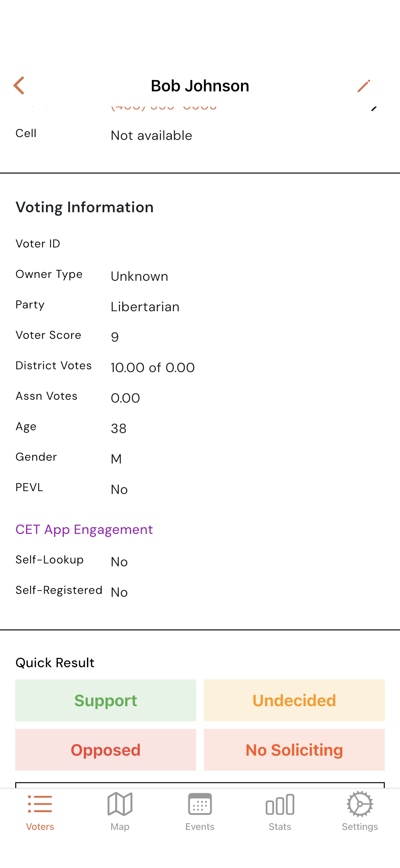The height and width of the screenshot is (868, 400).
Task: Open the Settings gear icon
Action: click(360, 804)
